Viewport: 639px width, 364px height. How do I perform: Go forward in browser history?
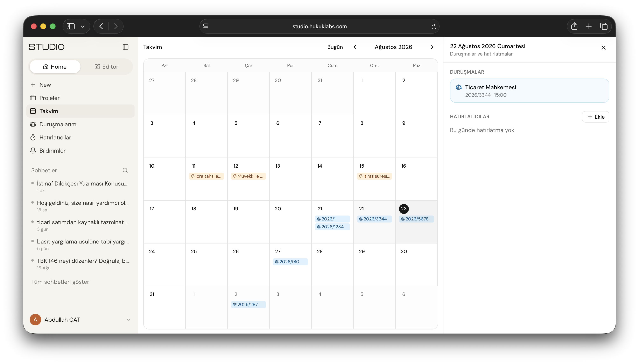pyautogui.click(x=116, y=26)
